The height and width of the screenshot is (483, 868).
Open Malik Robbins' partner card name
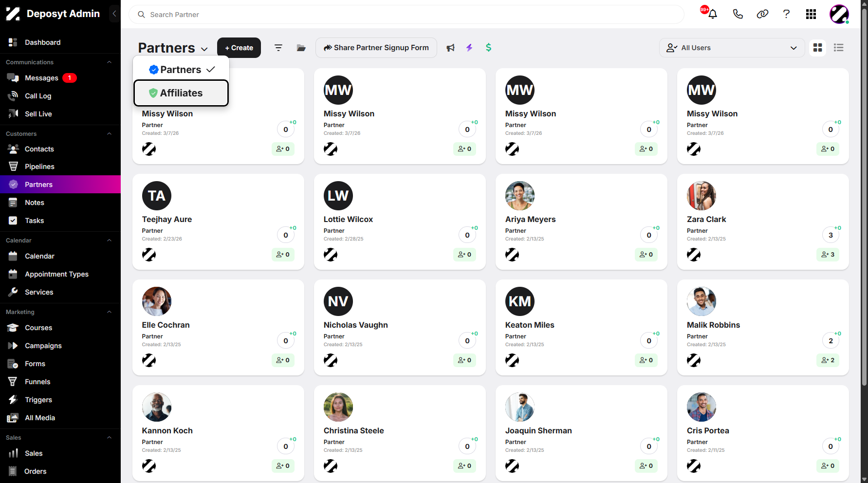(x=713, y=325)
